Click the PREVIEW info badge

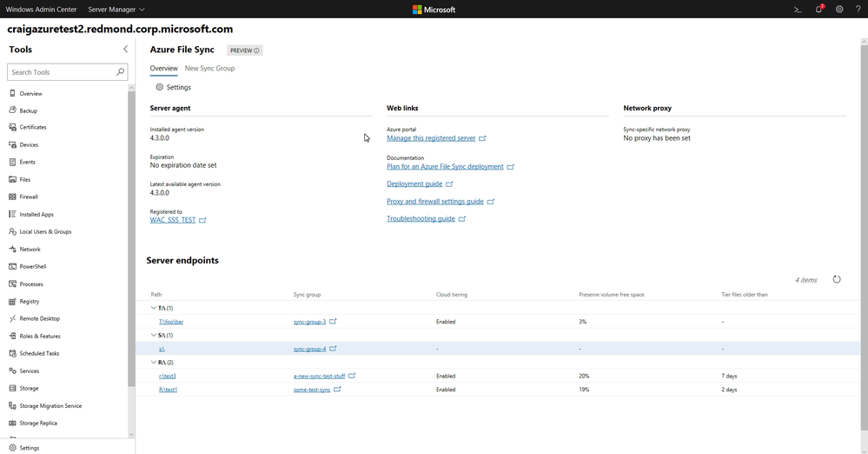(245, 50)
